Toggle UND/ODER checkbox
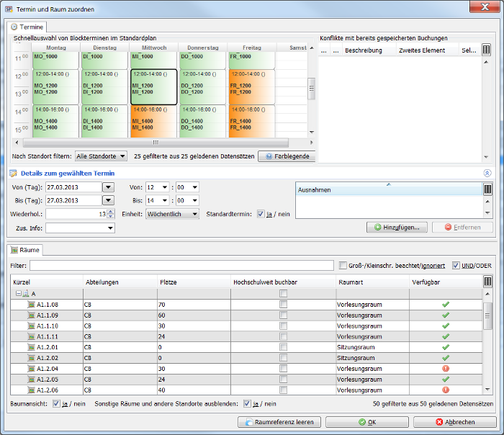The image size is (504, 435). [x=456, y=265]
